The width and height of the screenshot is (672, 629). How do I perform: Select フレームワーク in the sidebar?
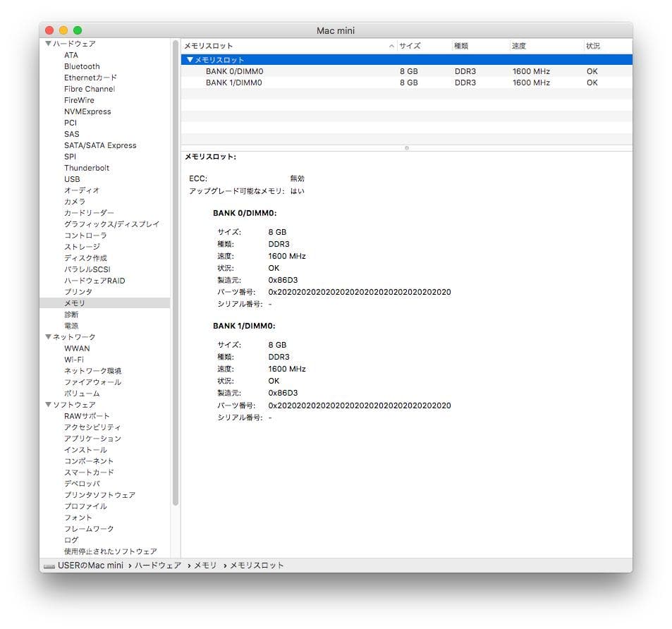89,529
